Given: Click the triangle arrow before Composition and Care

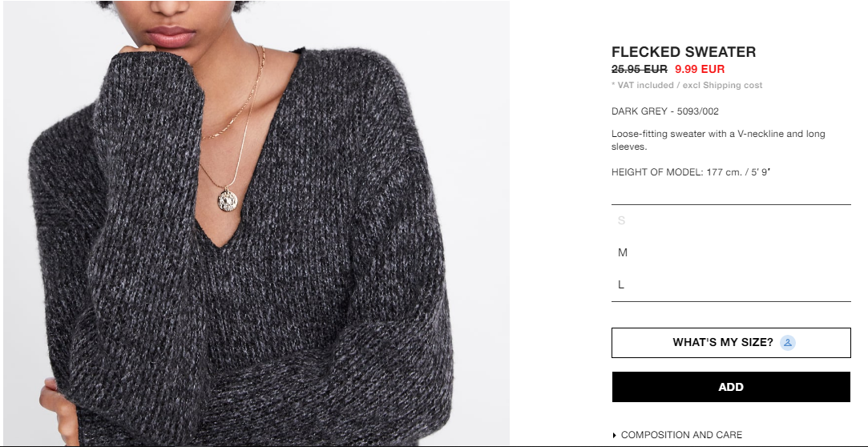Looking at the screenshot, I should [615, 435].
